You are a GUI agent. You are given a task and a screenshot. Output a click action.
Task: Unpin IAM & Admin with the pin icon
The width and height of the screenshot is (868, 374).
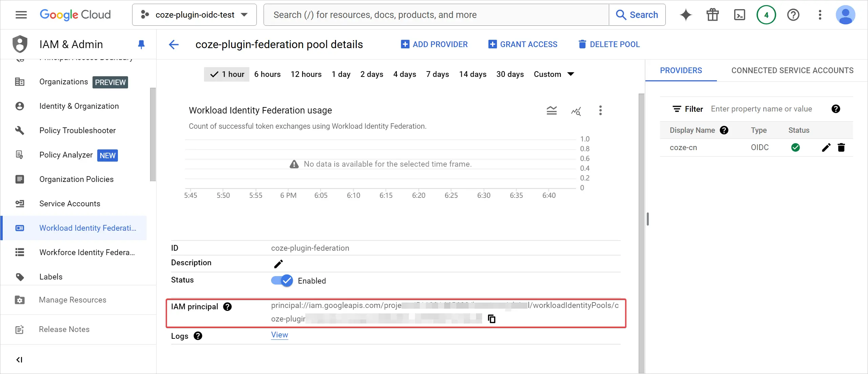click(141, 44)
